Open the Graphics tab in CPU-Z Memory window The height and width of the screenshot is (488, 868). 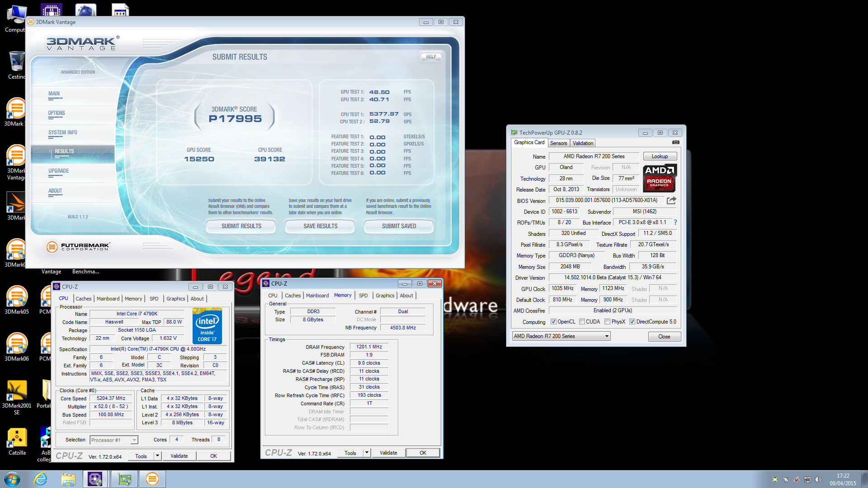[385, 296]
